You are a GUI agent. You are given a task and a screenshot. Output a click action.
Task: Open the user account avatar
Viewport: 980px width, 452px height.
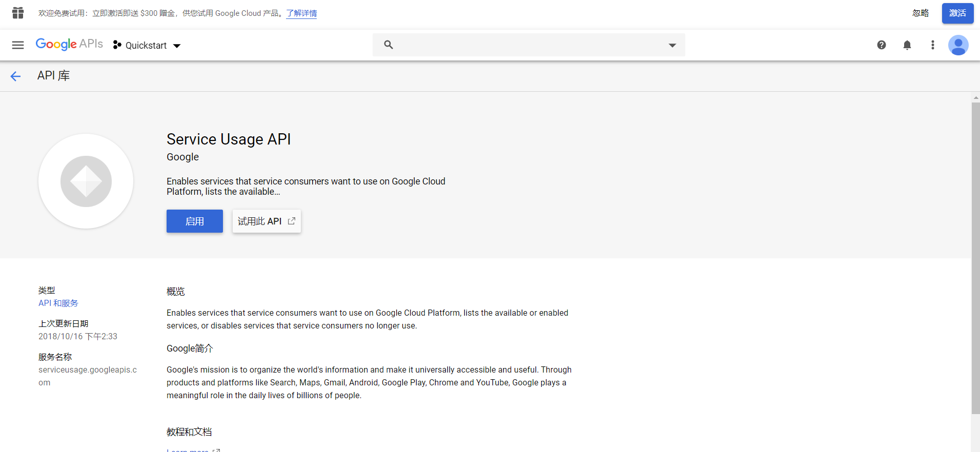tap(957, 45)
